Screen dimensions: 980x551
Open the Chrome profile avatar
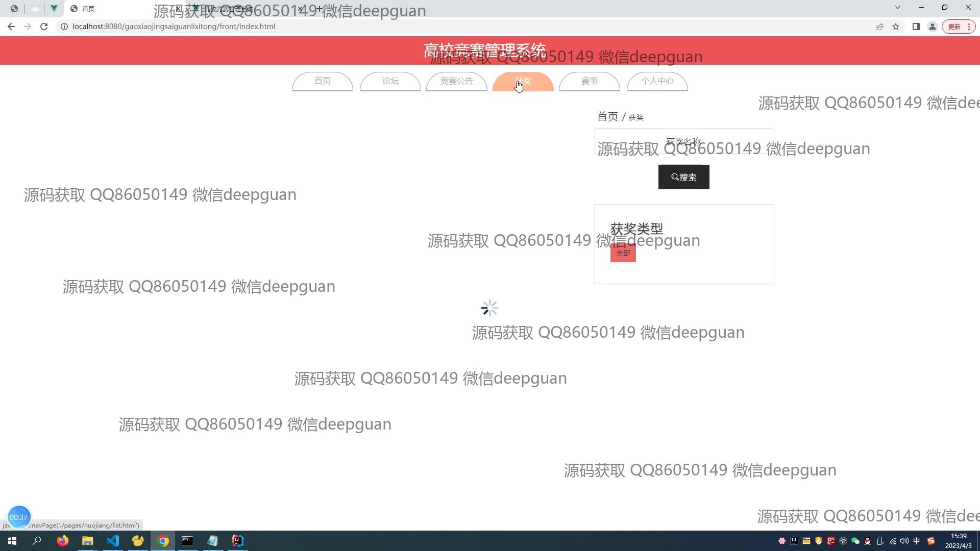tap(933, 27)
